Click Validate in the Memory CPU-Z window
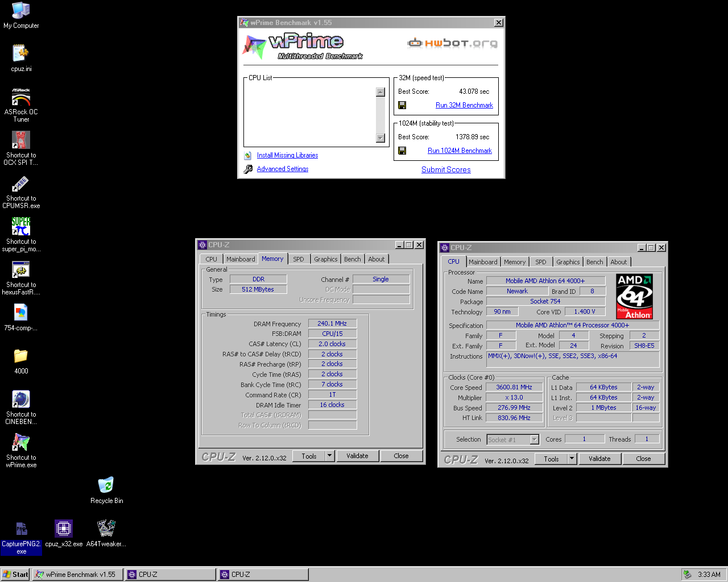 pos(357,456)
